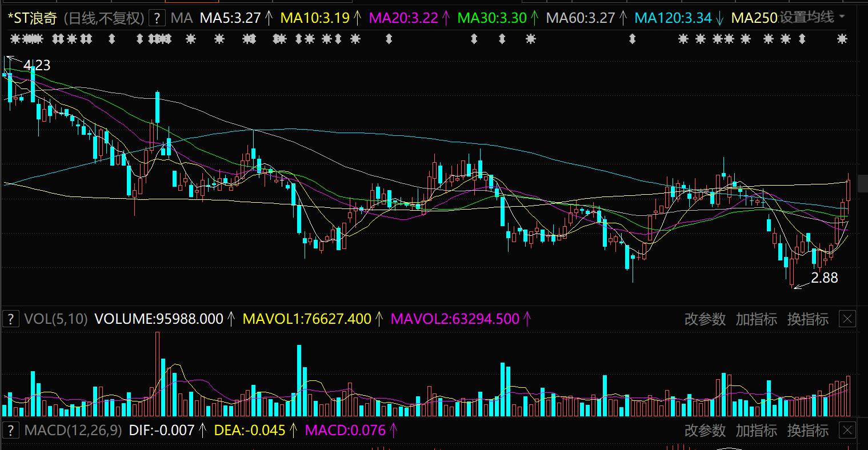
Task: Click the MA20:3.22 value
Action: [403, 18]
